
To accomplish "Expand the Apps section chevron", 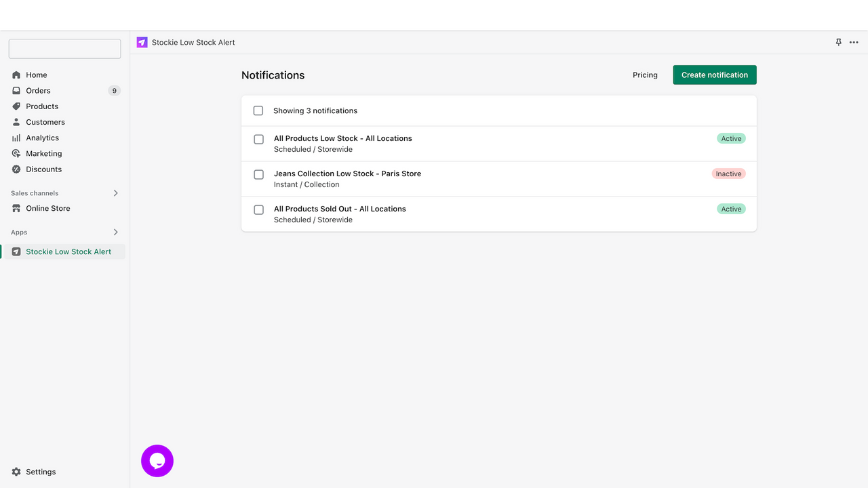I will (115, 232).
